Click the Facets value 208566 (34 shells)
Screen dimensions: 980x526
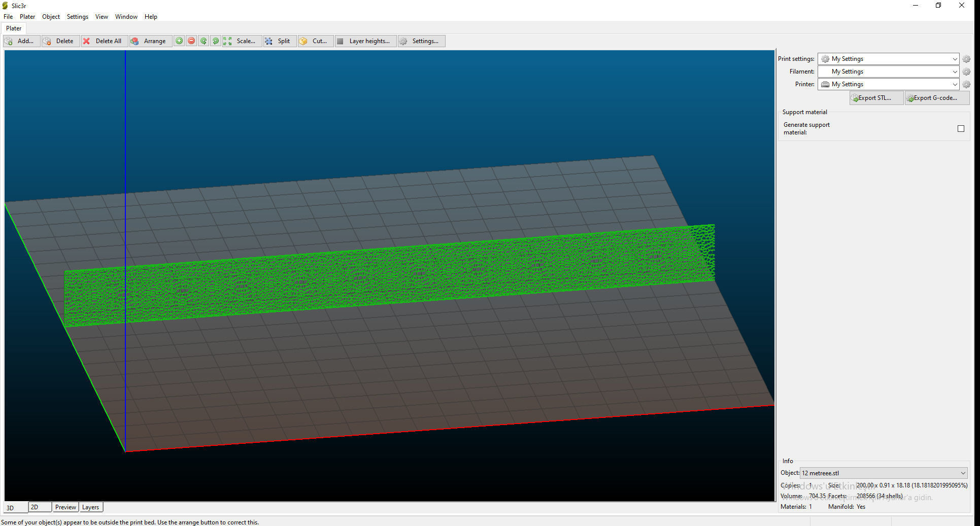click(880, 496)
